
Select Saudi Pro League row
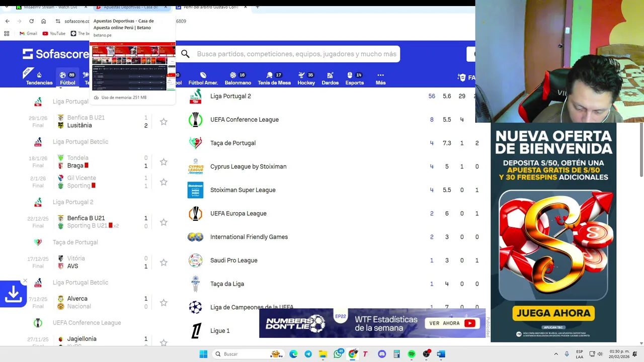coord(332,260)
